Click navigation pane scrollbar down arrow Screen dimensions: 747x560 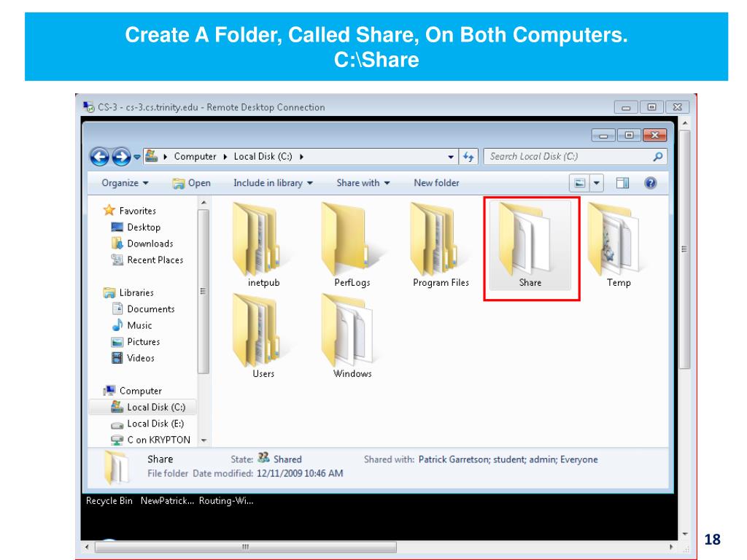click(x=204, y=441)
